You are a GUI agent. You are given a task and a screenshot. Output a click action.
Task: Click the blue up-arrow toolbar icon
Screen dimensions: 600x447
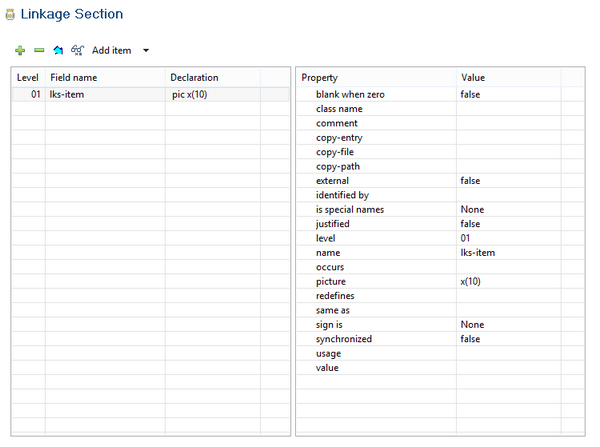pyautogui.click(x=58, y=50)
